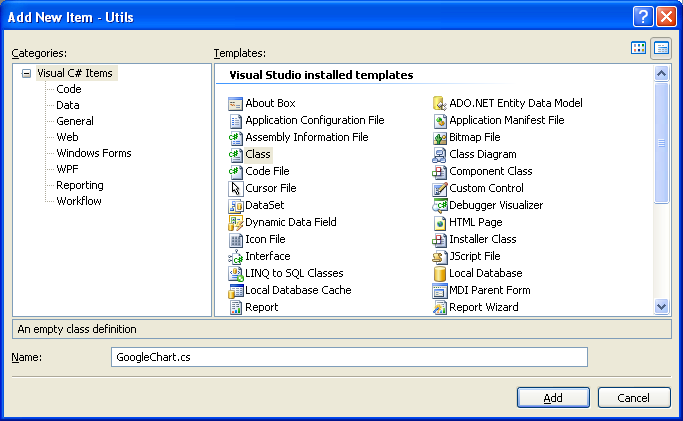Select the "Interface" template label
This screenshot has width=683, height=421.
click(x=268, y=256)
